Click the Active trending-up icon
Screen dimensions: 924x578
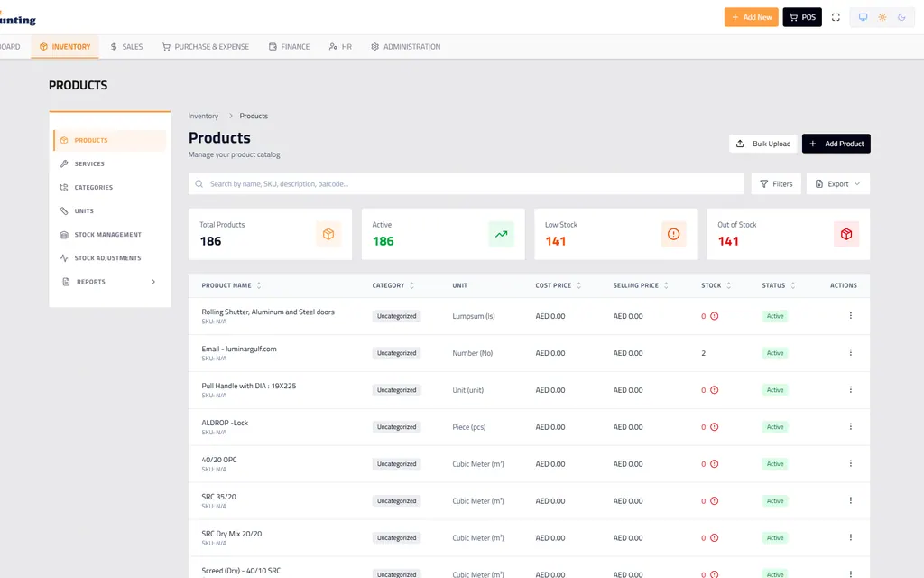501,234
